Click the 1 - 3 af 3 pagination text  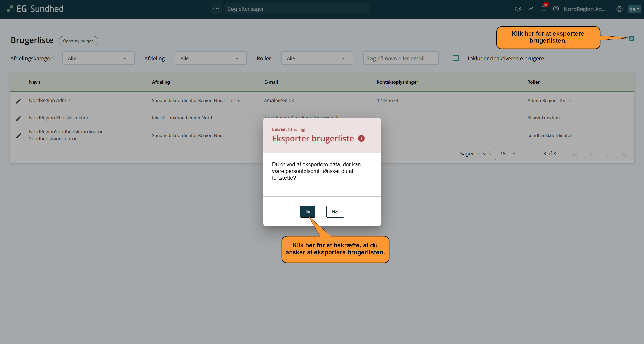point(546,153)
